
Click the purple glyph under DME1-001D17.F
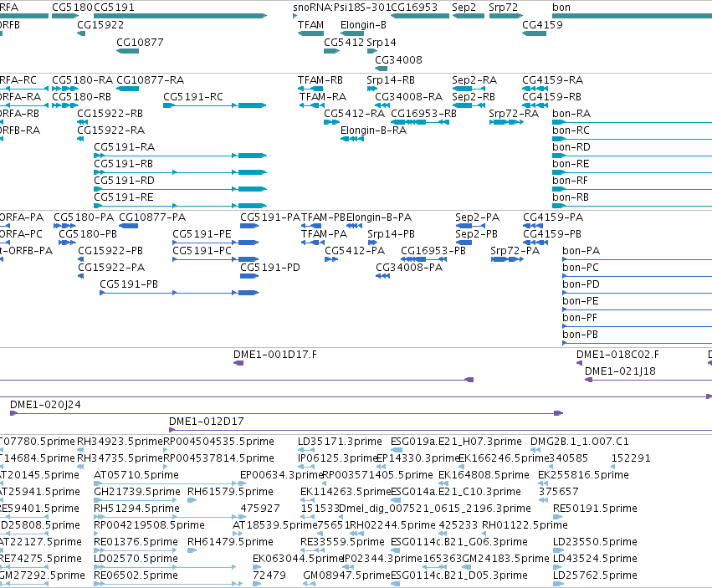tap(238, 363)
